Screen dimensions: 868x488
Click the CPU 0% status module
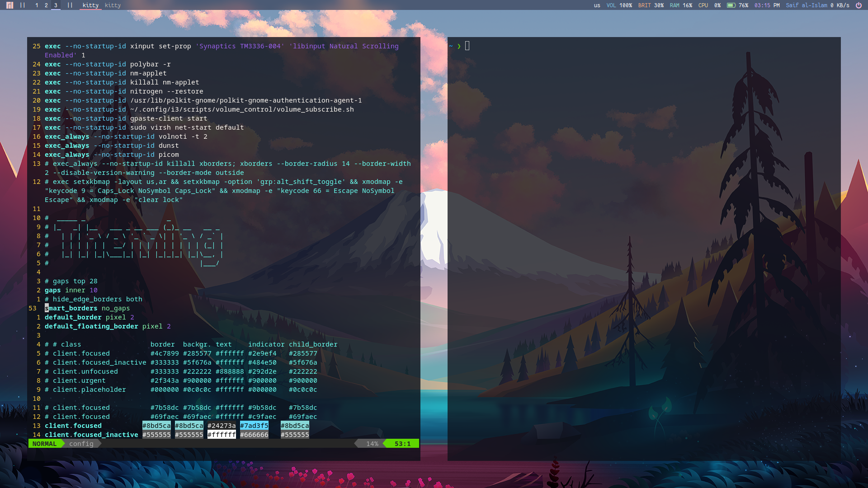[x=708, y=5]
